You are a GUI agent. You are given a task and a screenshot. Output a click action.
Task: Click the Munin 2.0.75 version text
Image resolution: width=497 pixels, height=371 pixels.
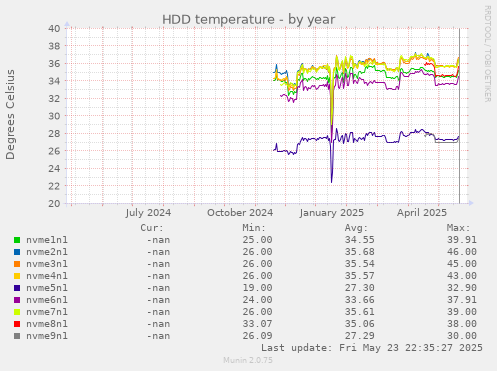pos(248,360)
